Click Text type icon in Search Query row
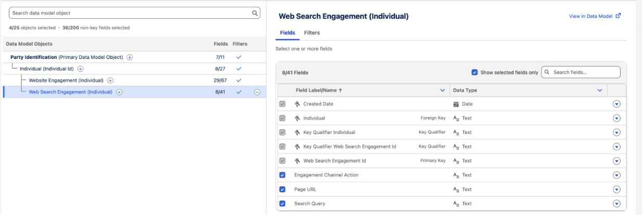644x221 pixels. pos(457,203)
